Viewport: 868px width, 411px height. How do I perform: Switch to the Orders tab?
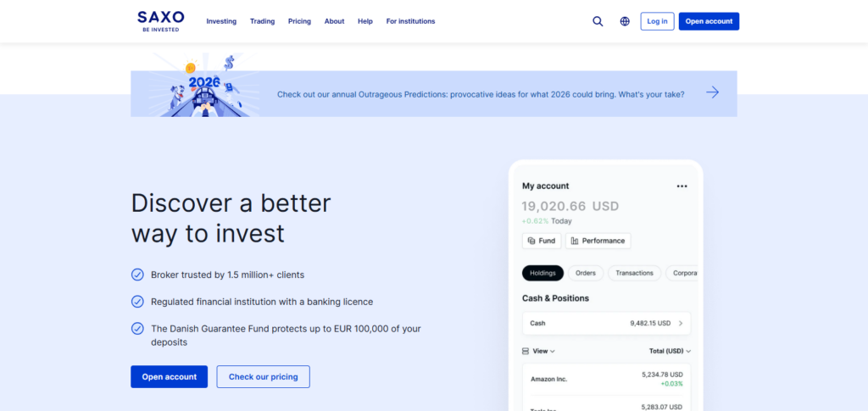point(586,273)
